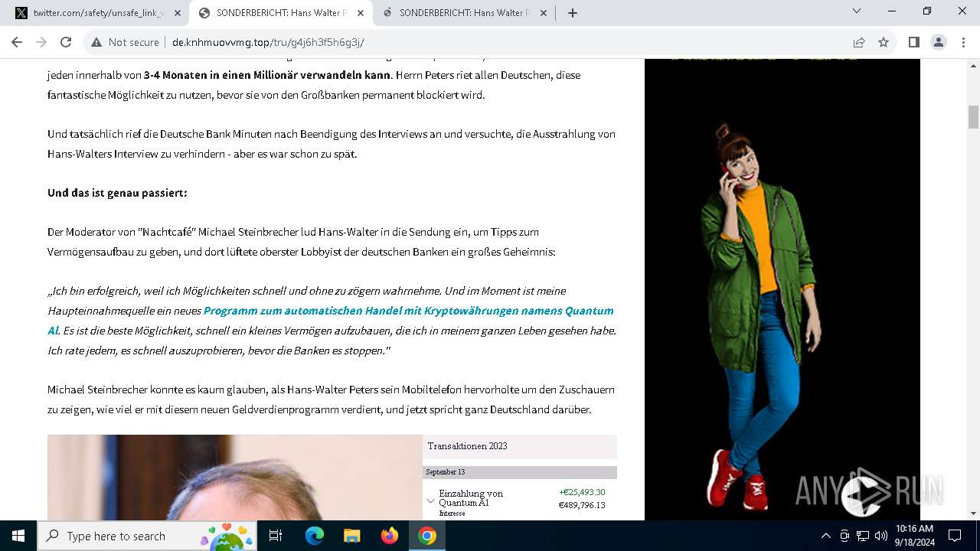Click the taskbar search box

(x=149, y=536)
